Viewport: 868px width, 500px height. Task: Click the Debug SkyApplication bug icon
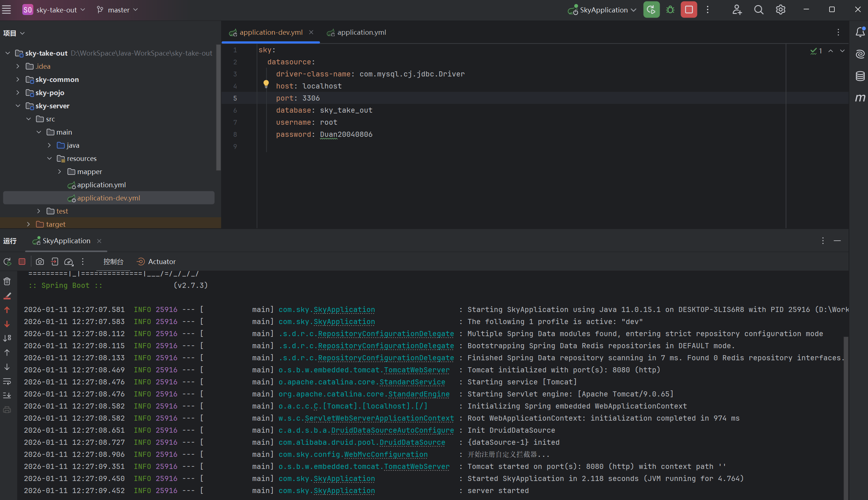tap(670, 10)
